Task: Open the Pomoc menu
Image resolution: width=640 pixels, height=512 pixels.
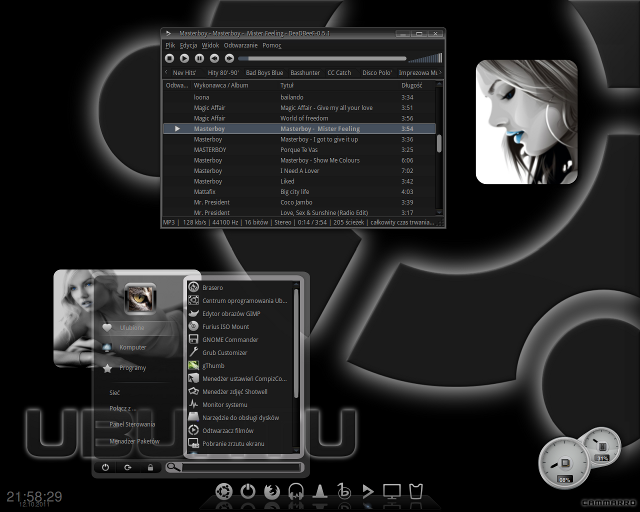Action: [272, 45]
